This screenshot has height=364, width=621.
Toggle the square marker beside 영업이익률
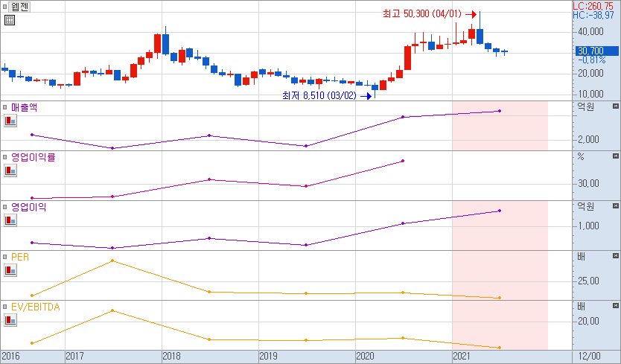(4, 157)
